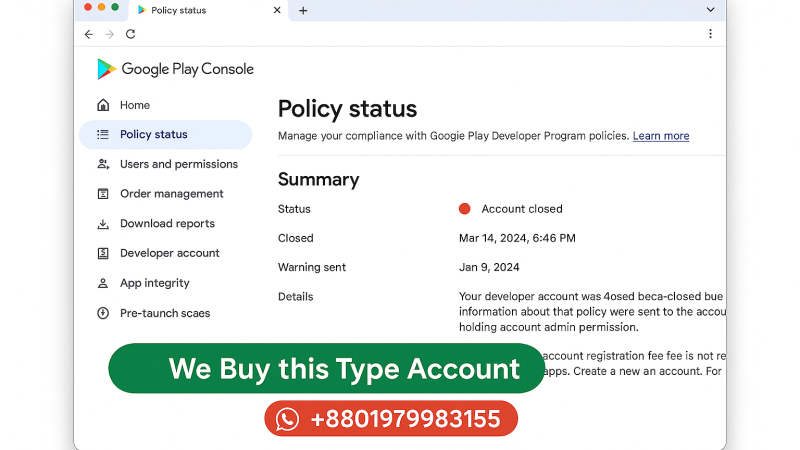Click the Google Play Console logo

pos(175,69)
